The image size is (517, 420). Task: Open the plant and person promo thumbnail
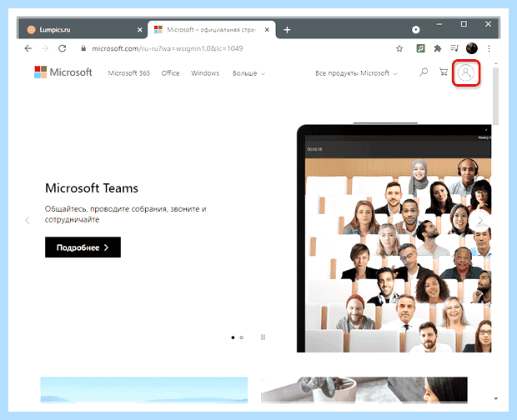364,390
